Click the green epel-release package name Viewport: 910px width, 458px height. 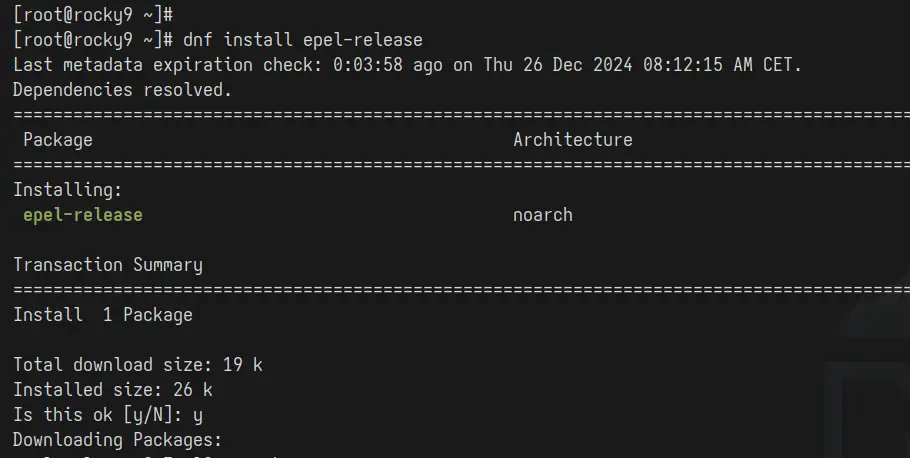[x=83, y=215]
